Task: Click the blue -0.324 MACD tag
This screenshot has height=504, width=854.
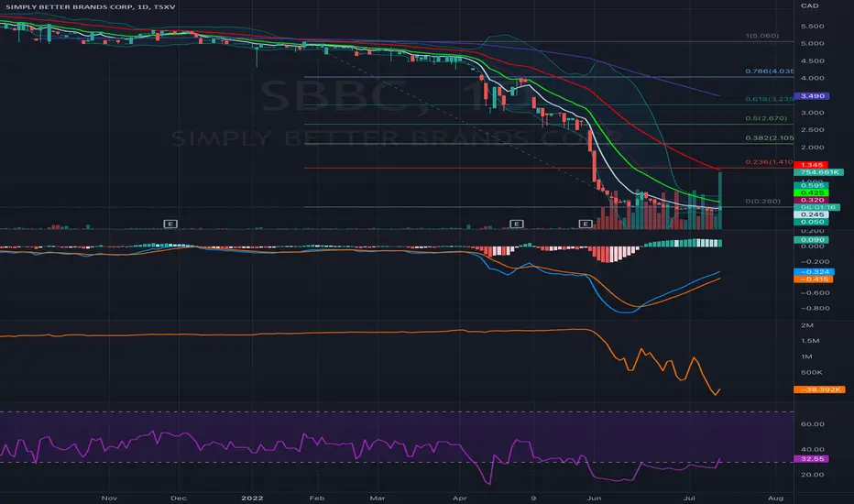Action: coord(814,271)
